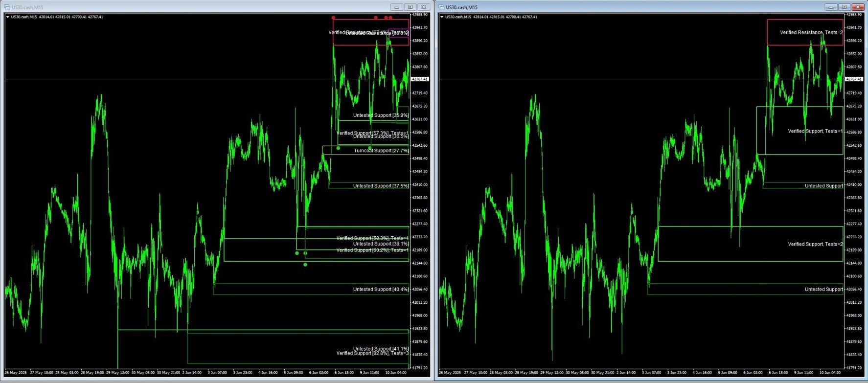
Task: Expand the triangle arrow beside US30.cash,M15 in right chart
Action: tap(442, 17)
